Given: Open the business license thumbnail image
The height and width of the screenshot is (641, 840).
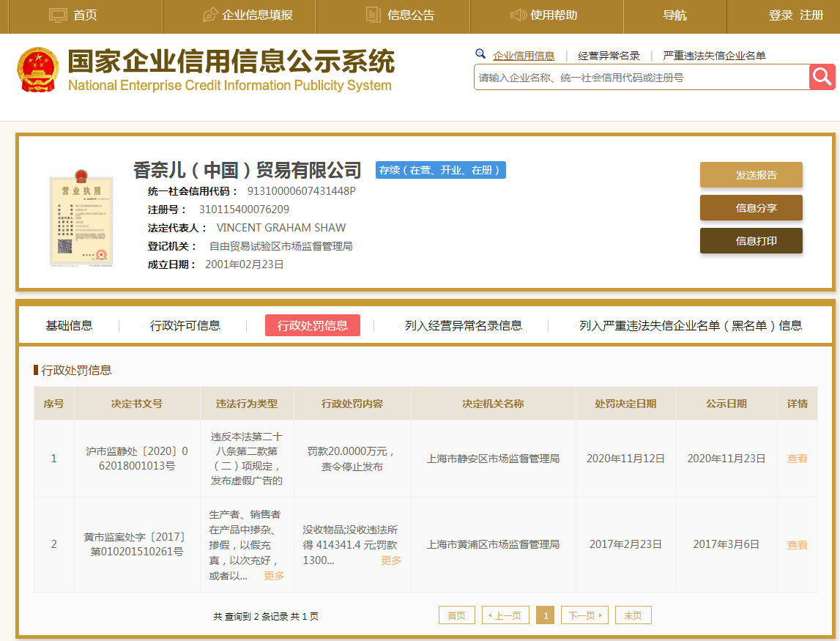Looking at the screenshot, I should 81,218.
